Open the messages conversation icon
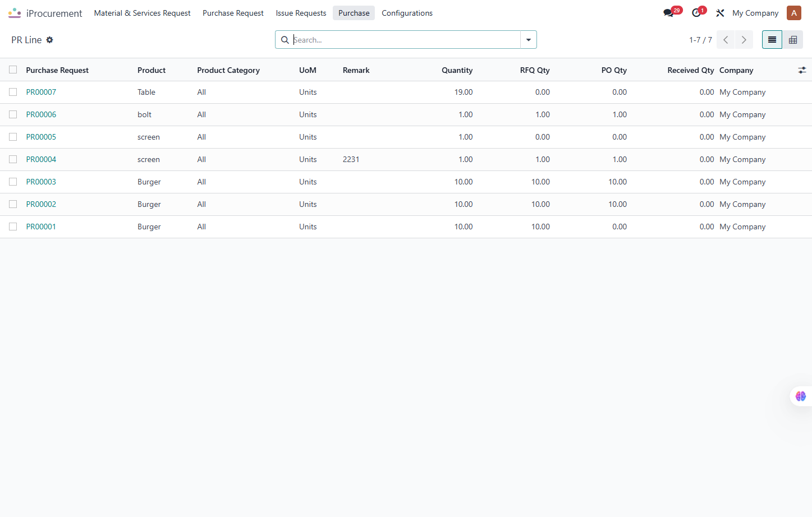This screenshot has width=812, height=517. tap(668, 13)
